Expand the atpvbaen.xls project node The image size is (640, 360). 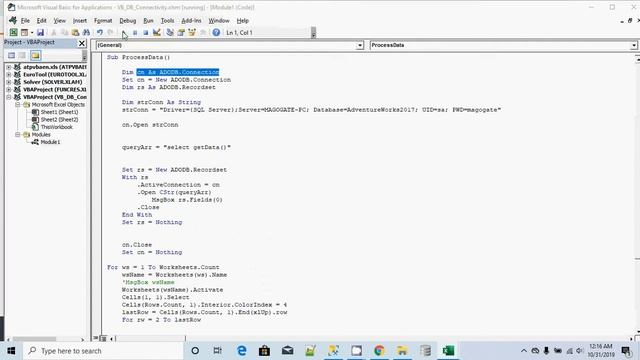pyautogui.click(x=9, y=67)
